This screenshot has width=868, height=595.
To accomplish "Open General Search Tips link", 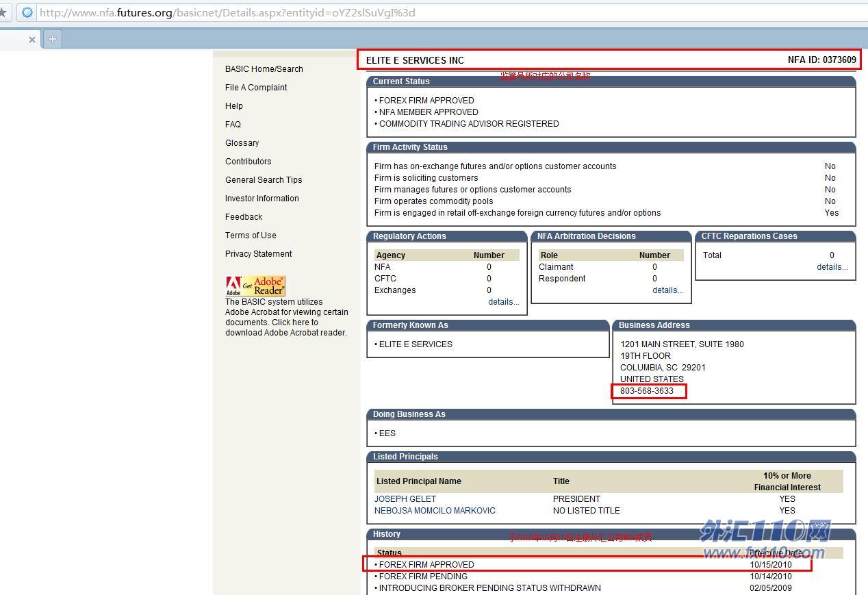I will (x=264, y=180).
